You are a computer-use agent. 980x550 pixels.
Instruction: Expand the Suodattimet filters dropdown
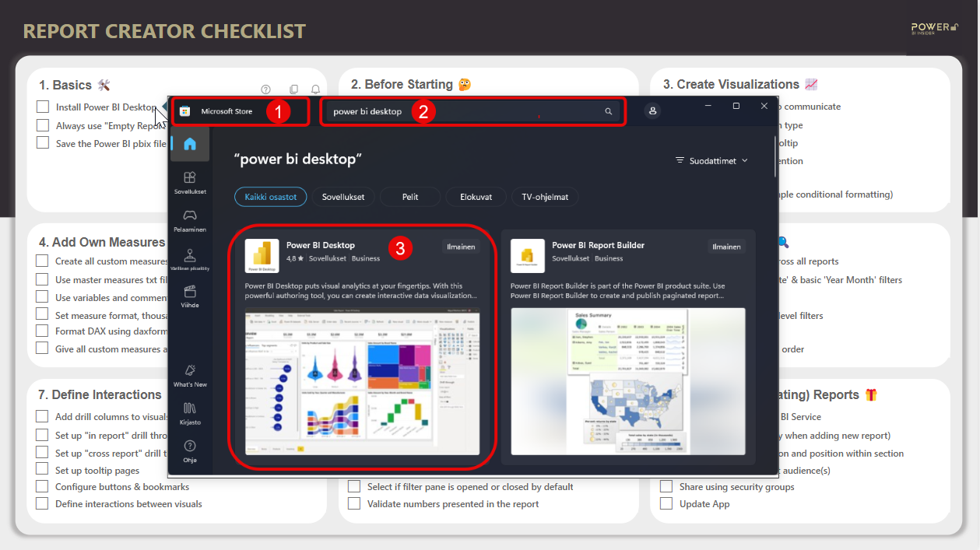coord(711,160)
